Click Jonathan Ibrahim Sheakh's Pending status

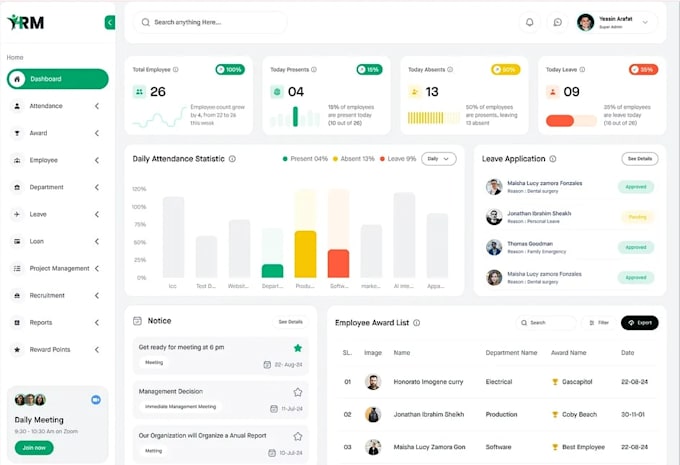click(x=637, y=217)
